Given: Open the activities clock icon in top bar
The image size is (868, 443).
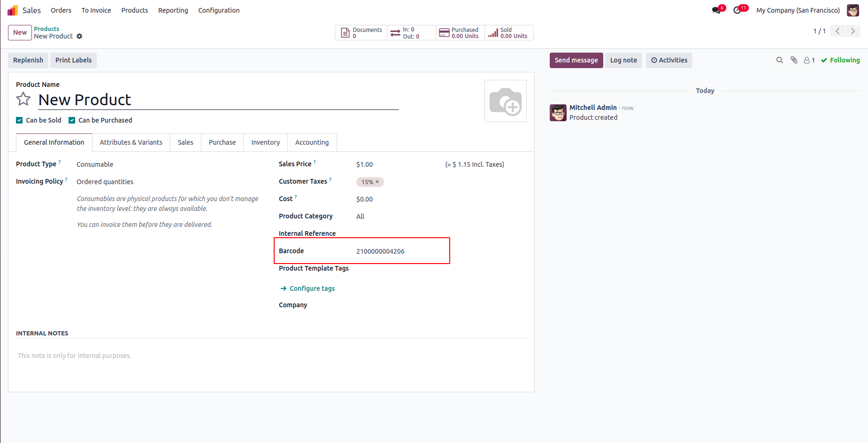Looking at the screenshot, I should tap(737, 10).
